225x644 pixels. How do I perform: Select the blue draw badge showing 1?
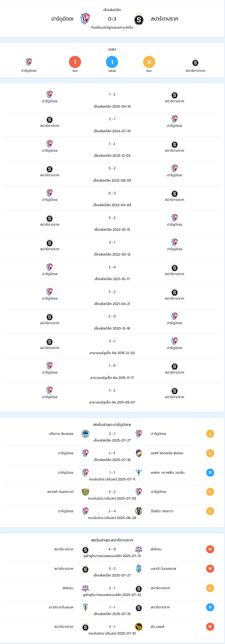tap(112, 62)
